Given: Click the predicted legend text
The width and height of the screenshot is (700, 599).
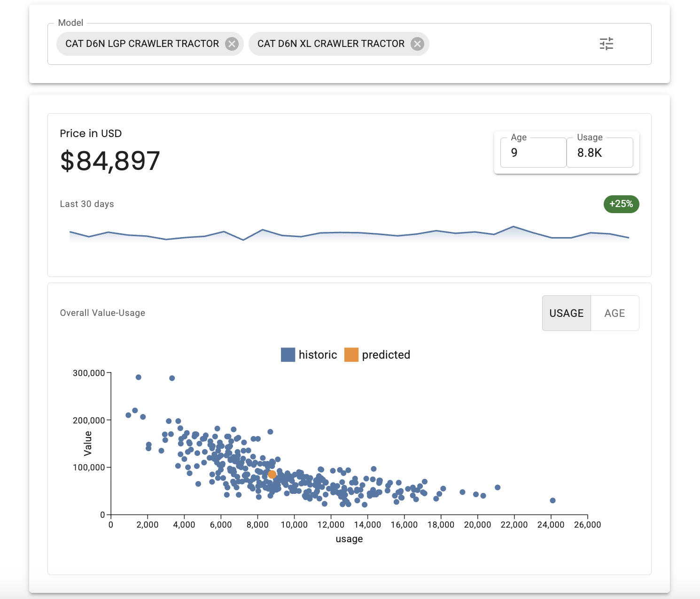Looking at the screenshot, I should pyautogui.click(x=386, y=355).
